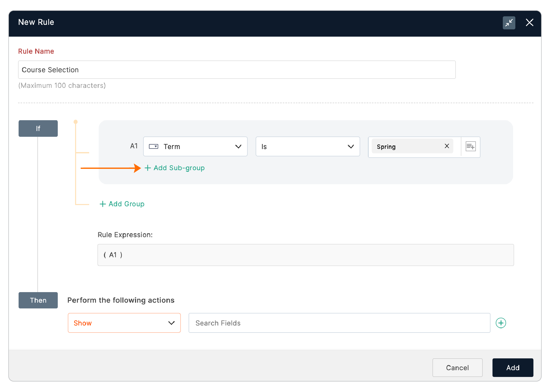Click the collapse dialog icon in header
550x392 pixels.
coord(509,23)
